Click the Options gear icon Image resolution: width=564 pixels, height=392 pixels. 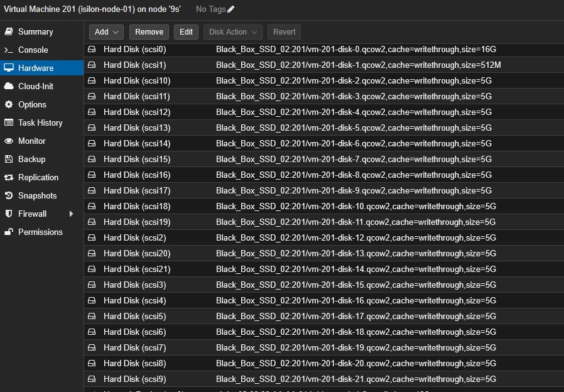[x=9, y=104]
